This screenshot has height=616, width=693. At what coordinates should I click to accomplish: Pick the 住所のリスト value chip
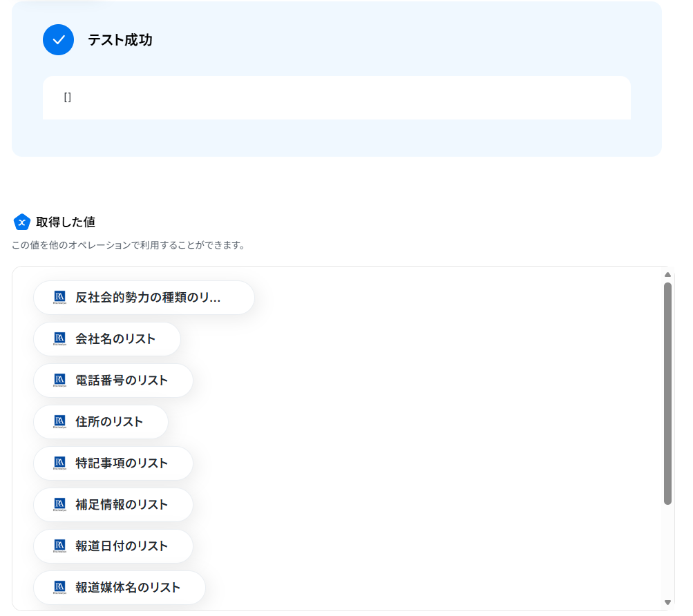(x=101, y=422)
